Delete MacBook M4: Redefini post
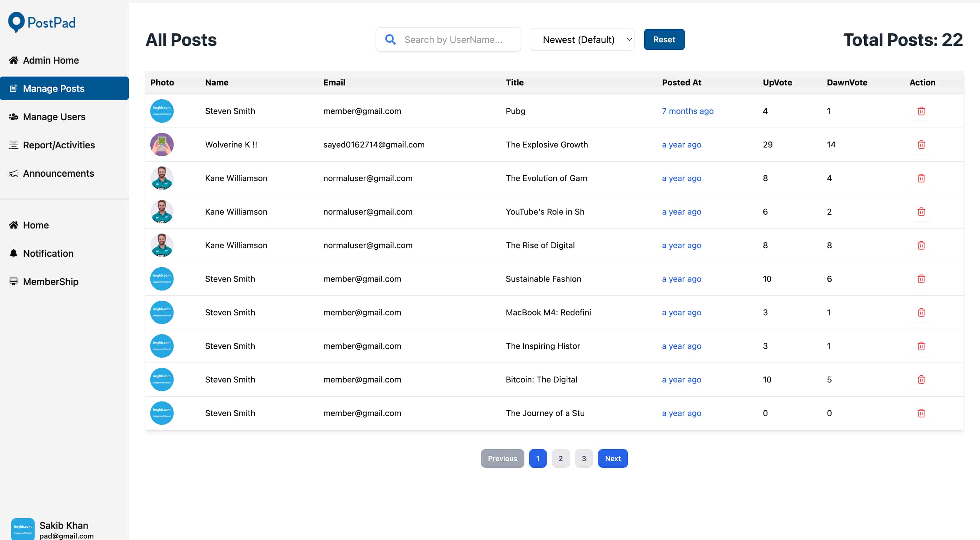Screen dimensions: 980x540 (x=921, y=312)
